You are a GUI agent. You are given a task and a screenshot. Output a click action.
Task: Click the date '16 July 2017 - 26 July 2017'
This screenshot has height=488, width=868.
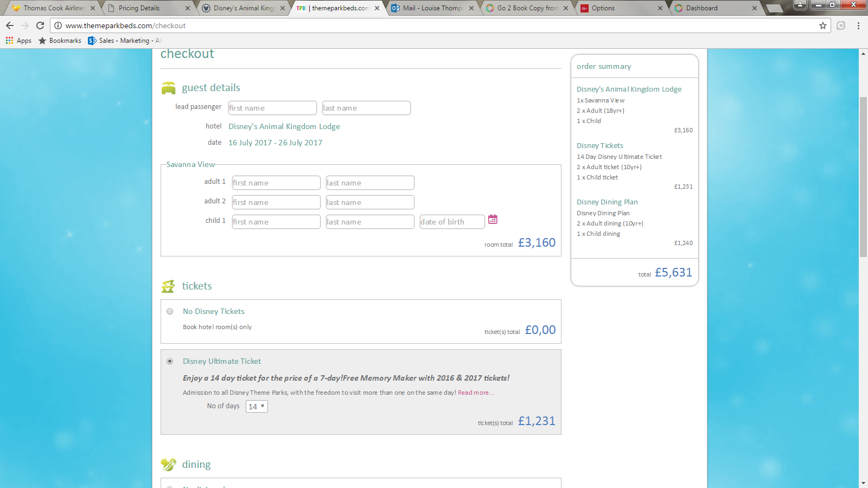(275, 143)
